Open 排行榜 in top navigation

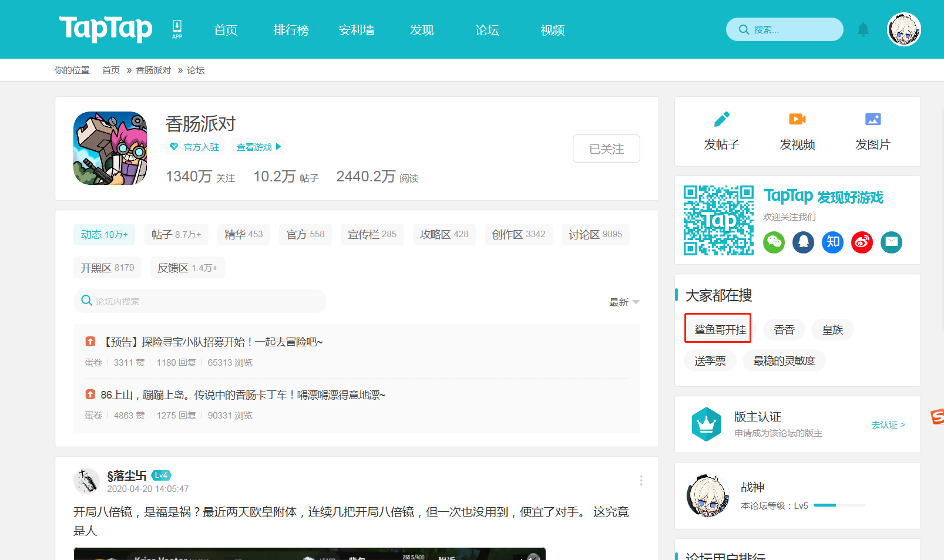click(291, 30)
